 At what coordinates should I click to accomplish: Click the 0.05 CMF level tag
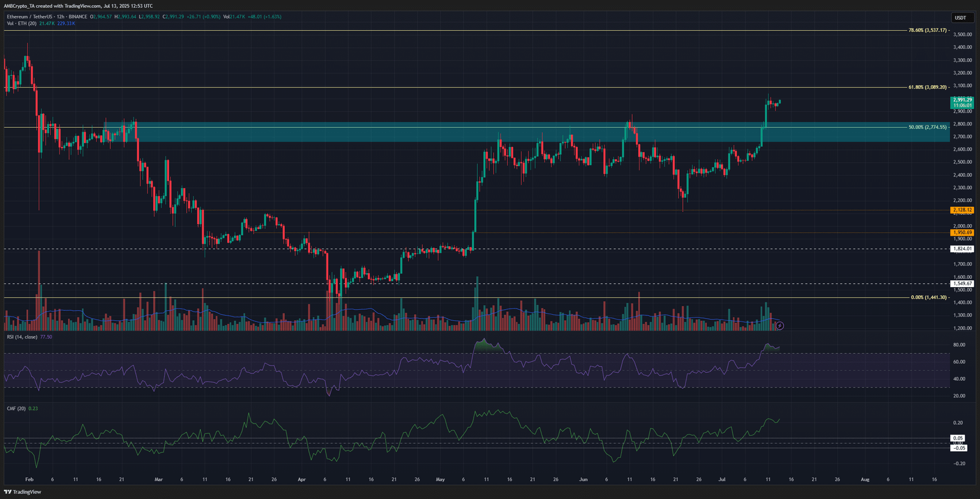[959, 438]
